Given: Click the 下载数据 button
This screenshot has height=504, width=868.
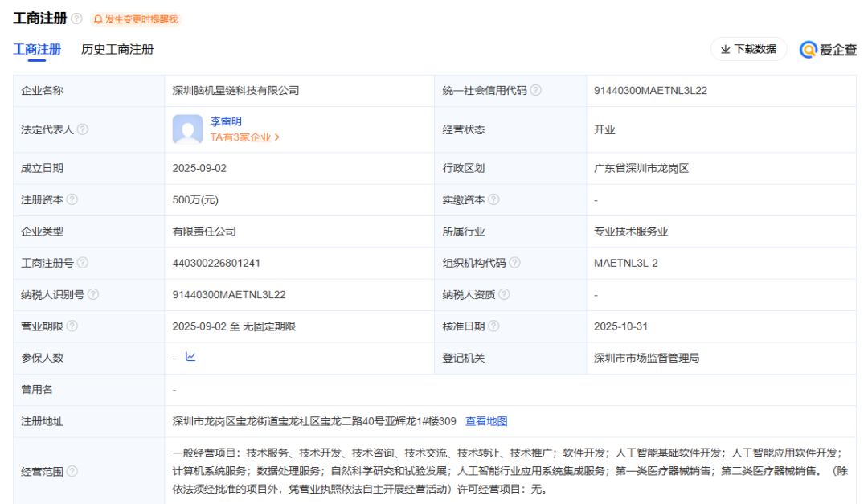Looking at the screenshot, I should pos(749,49).
